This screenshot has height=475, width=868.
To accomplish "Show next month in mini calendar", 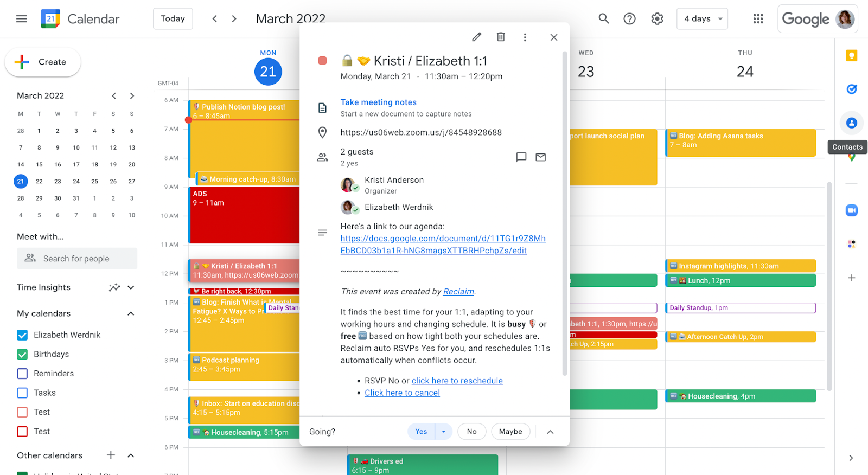I will 132,96.
